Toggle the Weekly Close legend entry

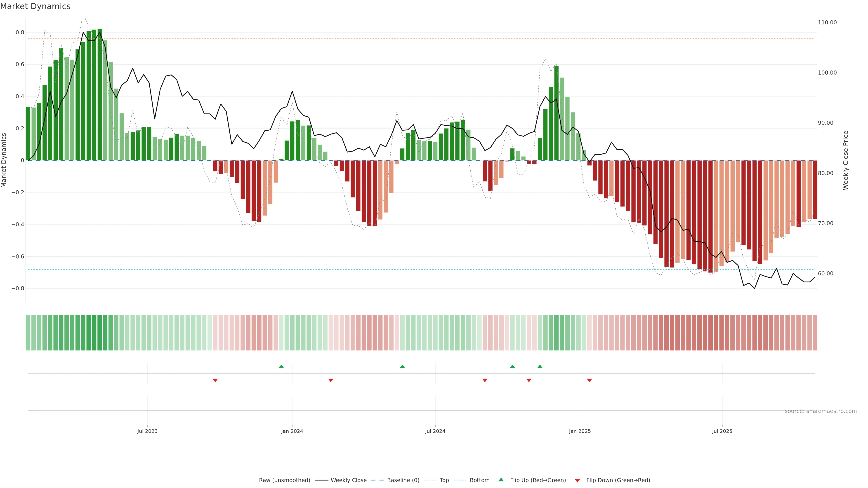(348, 480)
